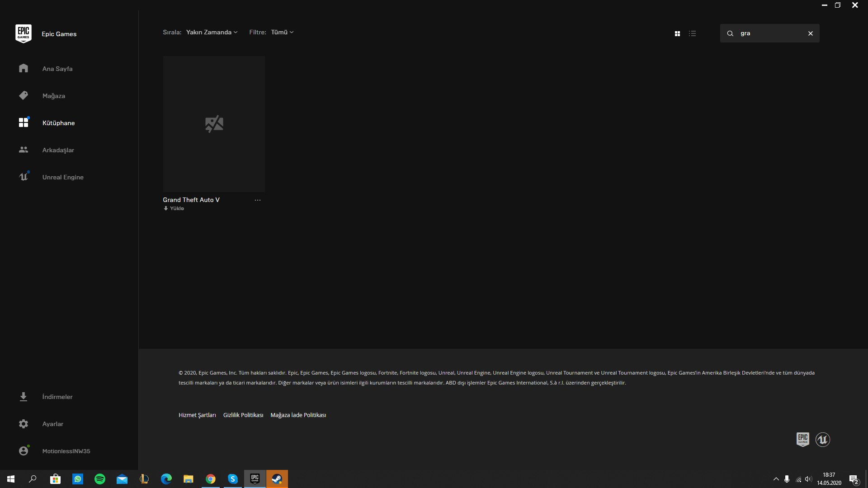Viewport: 868px width, 488px height.
Task: Open the Filtre Tümü dropdown
Action: click(x=282, y=32)
